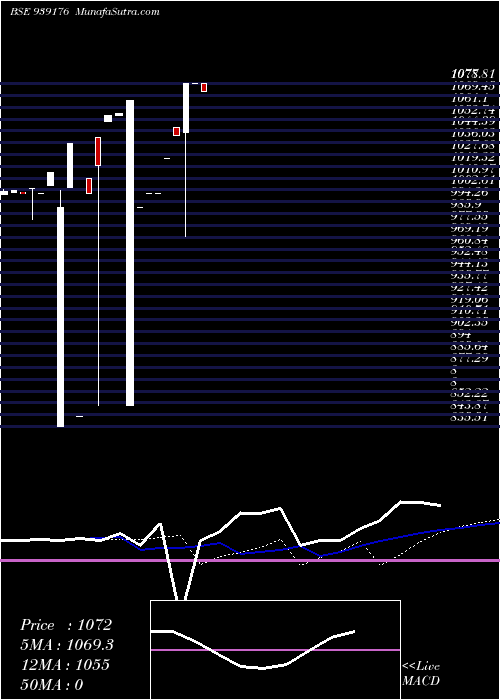Click the 1061.1 price axis label
Screen dimensions: 500x700
click(x=471, y=98)
